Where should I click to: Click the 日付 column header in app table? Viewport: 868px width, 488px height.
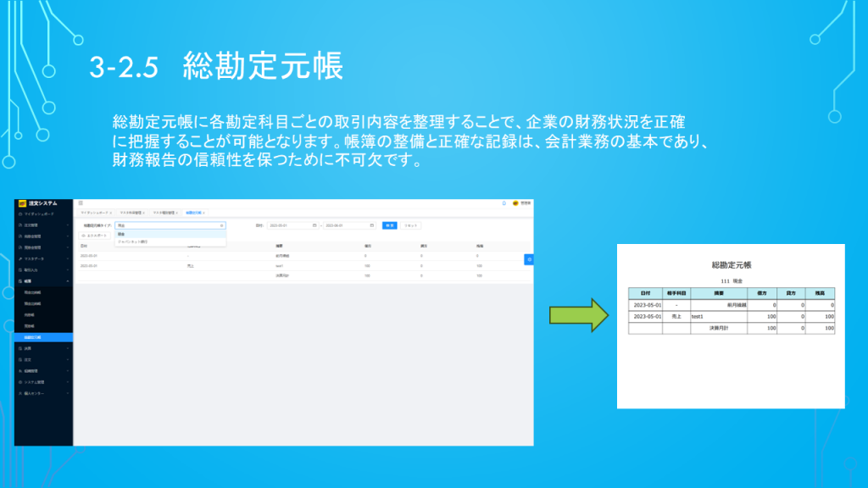84,247
